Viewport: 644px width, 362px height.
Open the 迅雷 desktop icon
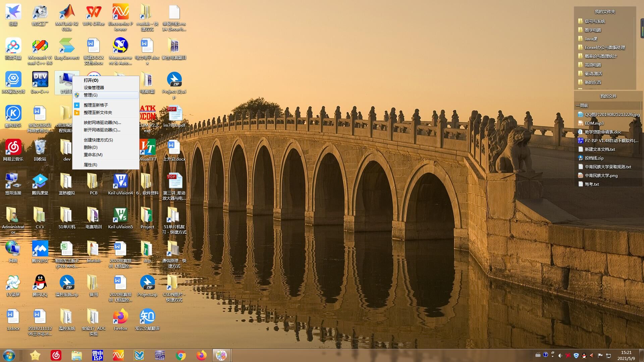coord(13,15)
